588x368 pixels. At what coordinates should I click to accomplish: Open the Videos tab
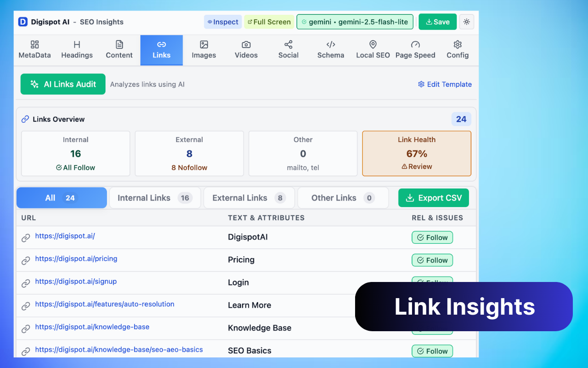(246, 50)
